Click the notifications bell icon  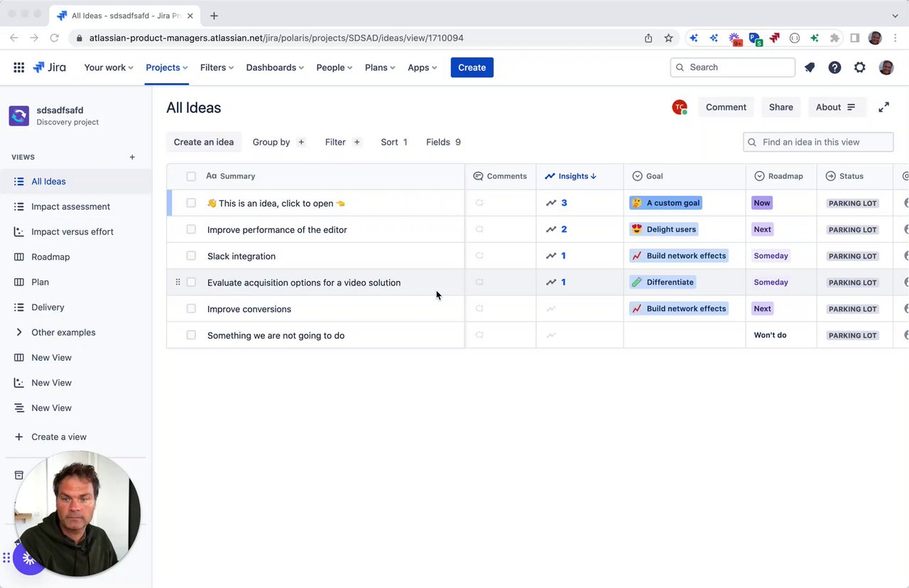point(810,67)
